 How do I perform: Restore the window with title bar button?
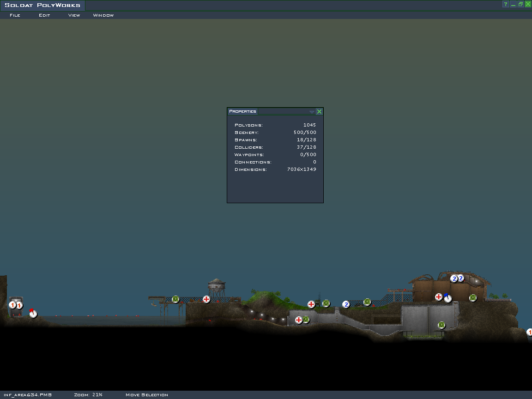pyautogui.click(x=520, y=4)
